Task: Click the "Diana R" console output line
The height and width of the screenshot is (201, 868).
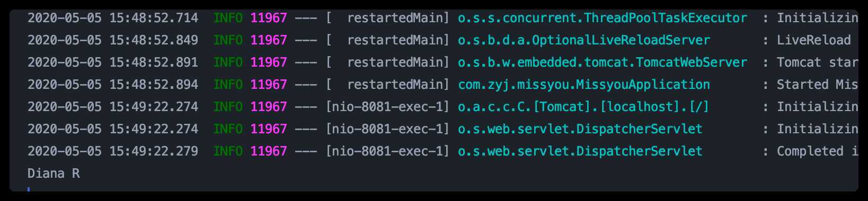Action: (54, 173)
